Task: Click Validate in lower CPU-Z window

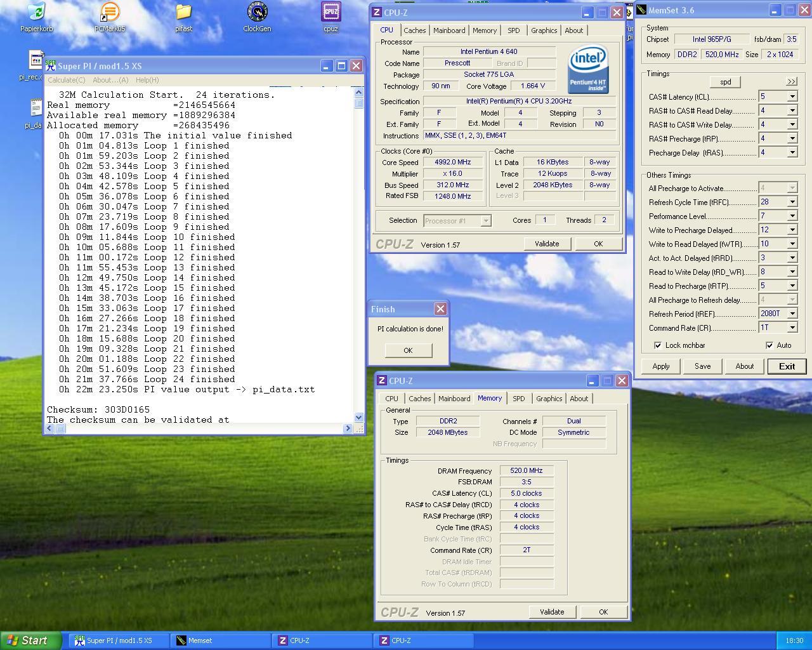Action: point(552,612)
